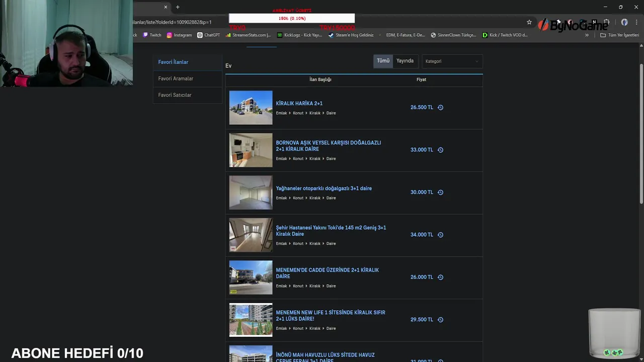Expand the hidden bookmarks chevron
The height and width of the screenshot is (362, 644).
pos(587,35)
